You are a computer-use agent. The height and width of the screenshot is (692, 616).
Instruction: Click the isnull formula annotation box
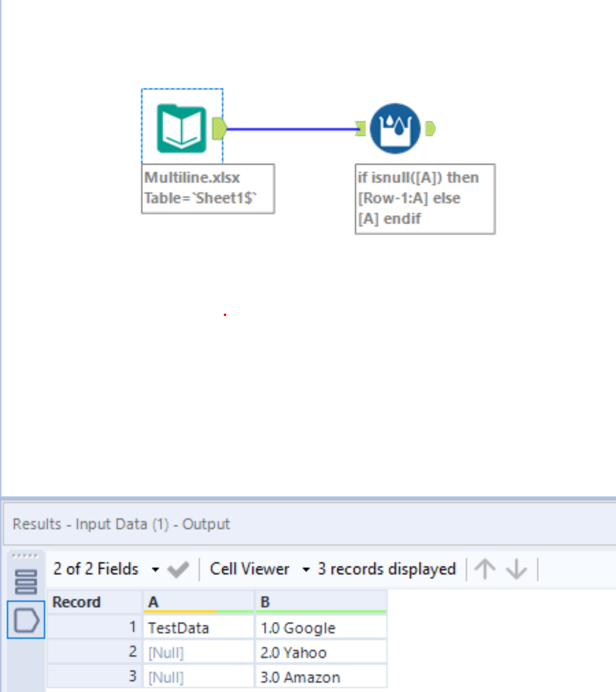point(425,198)
